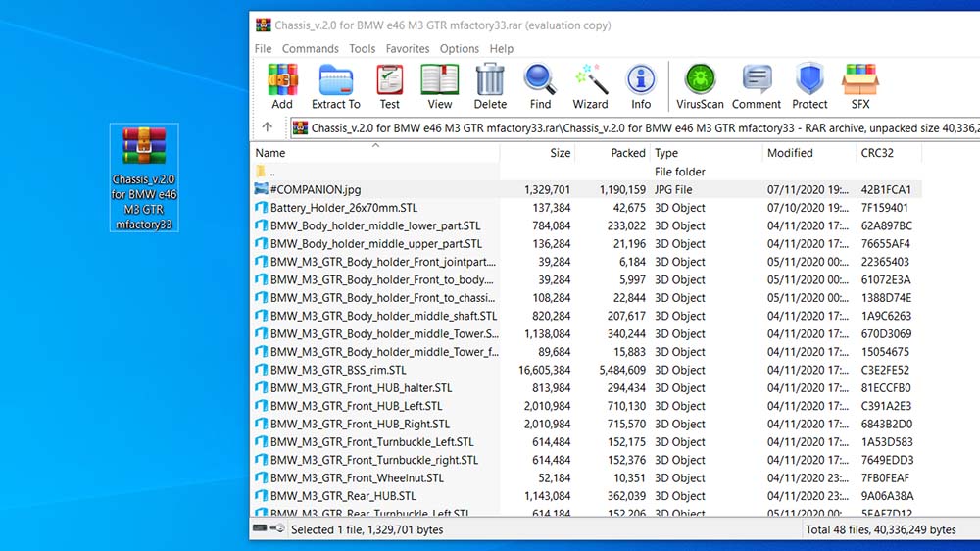Click the key icon in status bar
Image resolution: width=980 pixels, height=551 pixels.
[x=278, y=528]
